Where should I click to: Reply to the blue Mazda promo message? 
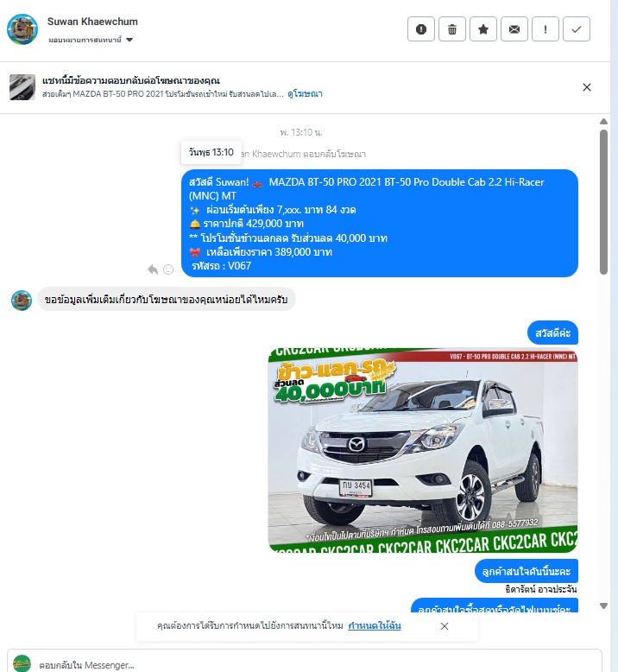pos(153,269)
